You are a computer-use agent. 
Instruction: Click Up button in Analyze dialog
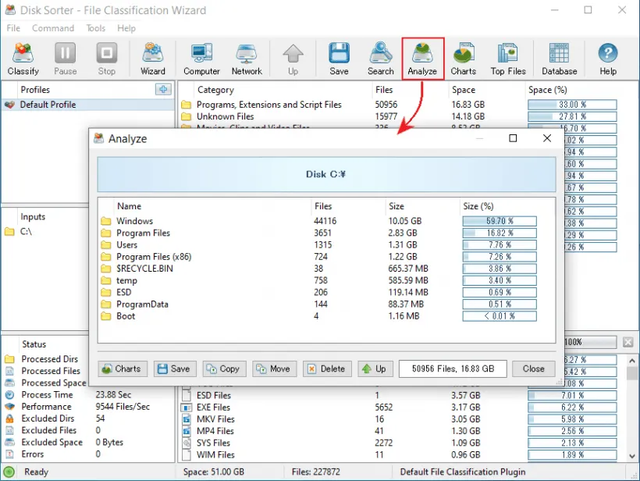[x=376, y=369]
